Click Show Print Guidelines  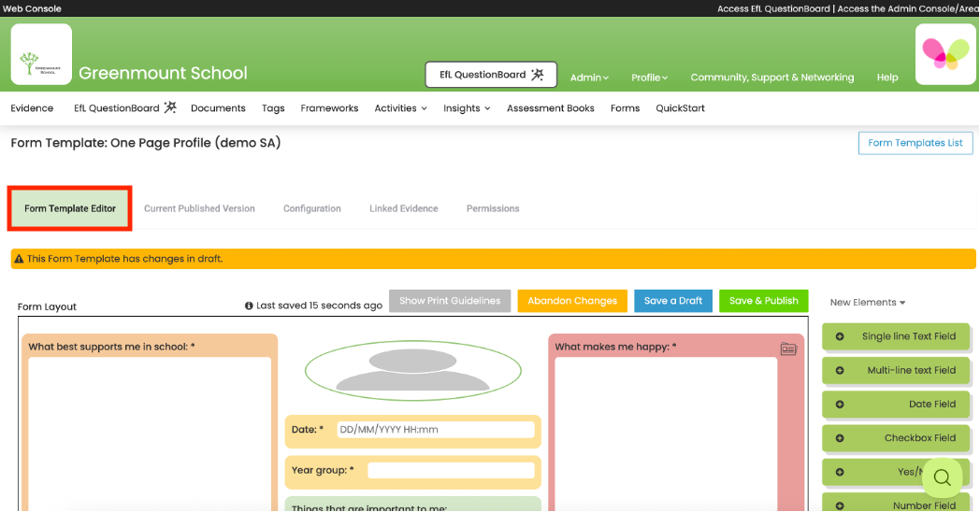[450, 301]
